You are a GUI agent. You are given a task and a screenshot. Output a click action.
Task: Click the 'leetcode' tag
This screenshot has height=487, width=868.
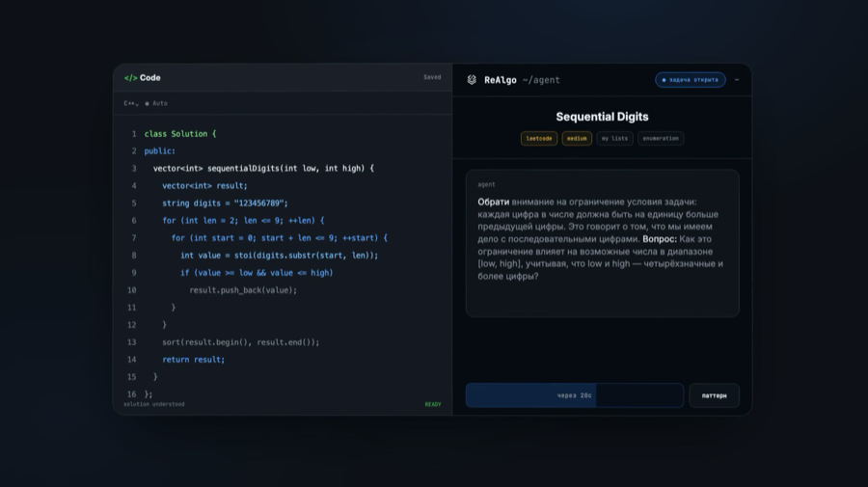(538, 138)
